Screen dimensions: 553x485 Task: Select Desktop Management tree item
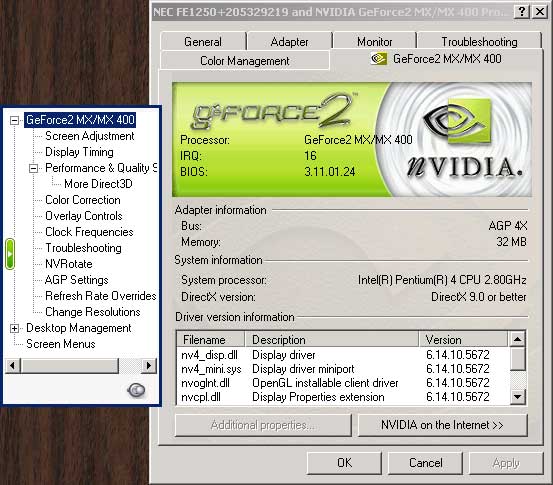click(79, 328)
